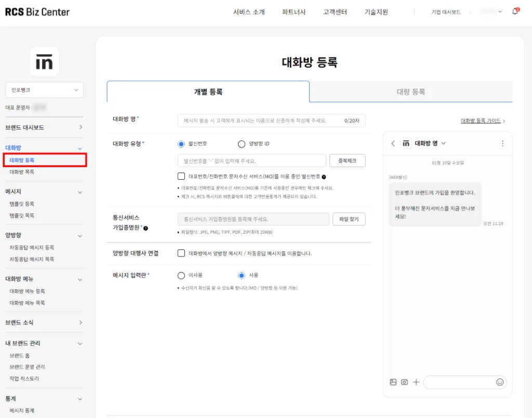Viewport: 532px width, 418px height.
Task: Click the 중복체크 button
Action: tap(348, 160)
